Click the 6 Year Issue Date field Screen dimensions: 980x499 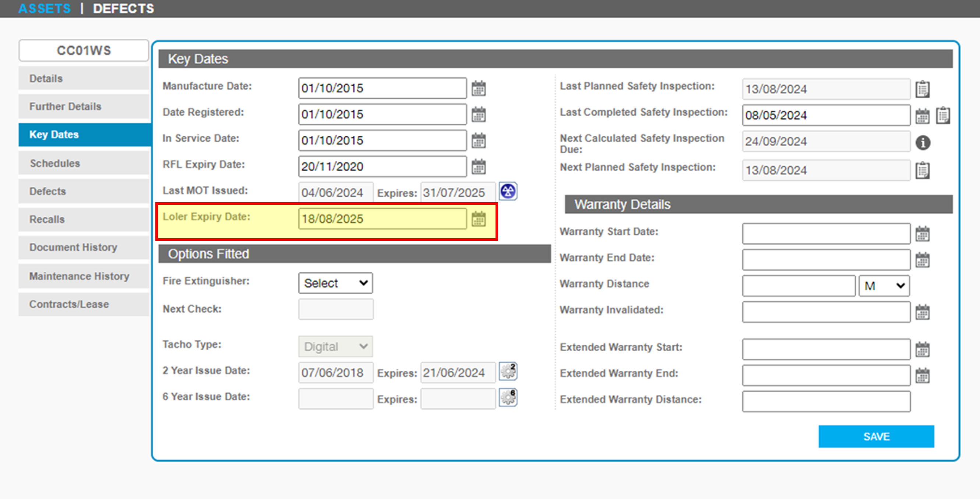tap(335, 399)
